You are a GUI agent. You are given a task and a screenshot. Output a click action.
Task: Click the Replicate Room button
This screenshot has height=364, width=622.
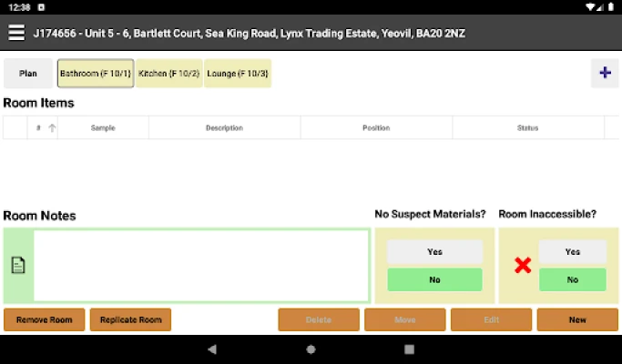pos(130,319)
